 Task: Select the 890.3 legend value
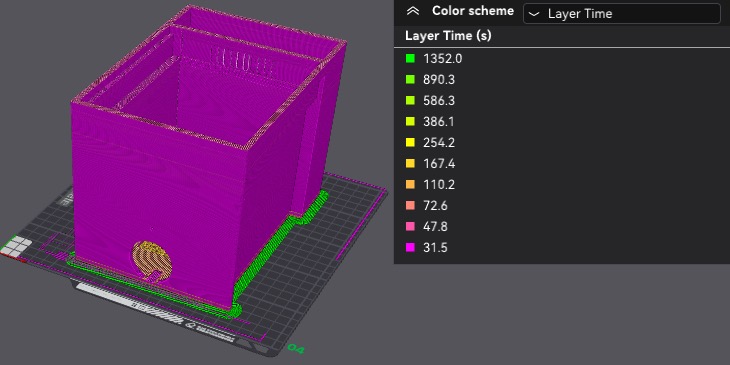pos(439,80)
